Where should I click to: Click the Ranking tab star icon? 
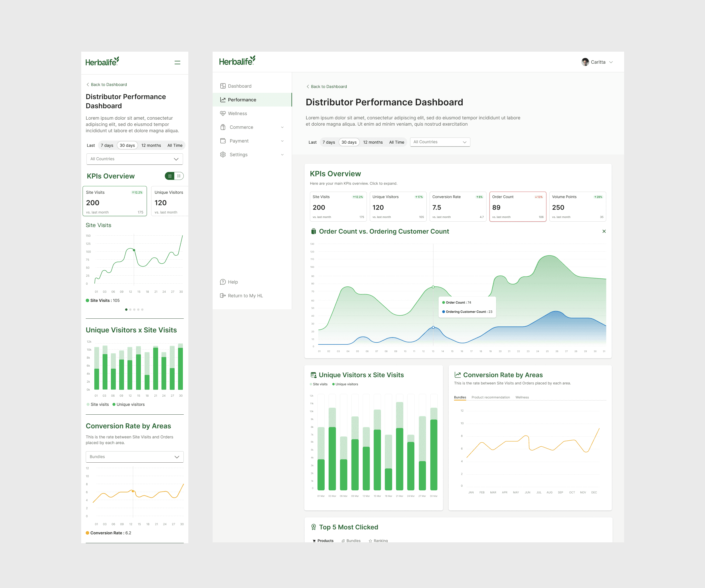point(370,541)
